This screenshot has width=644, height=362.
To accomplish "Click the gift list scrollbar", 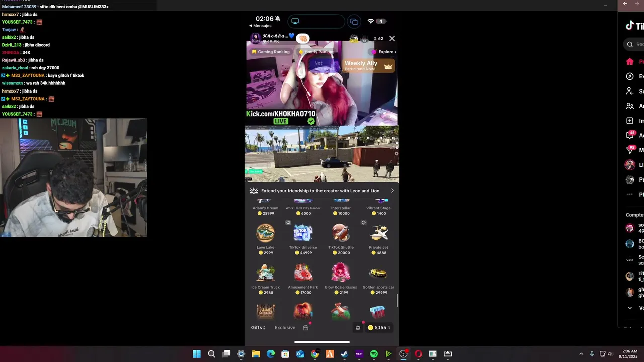I will [398, 301].
